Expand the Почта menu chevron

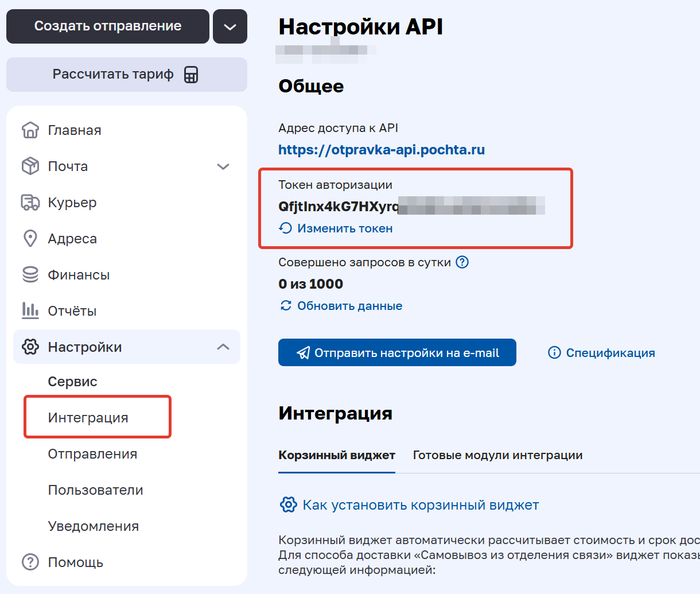[224, 166]
